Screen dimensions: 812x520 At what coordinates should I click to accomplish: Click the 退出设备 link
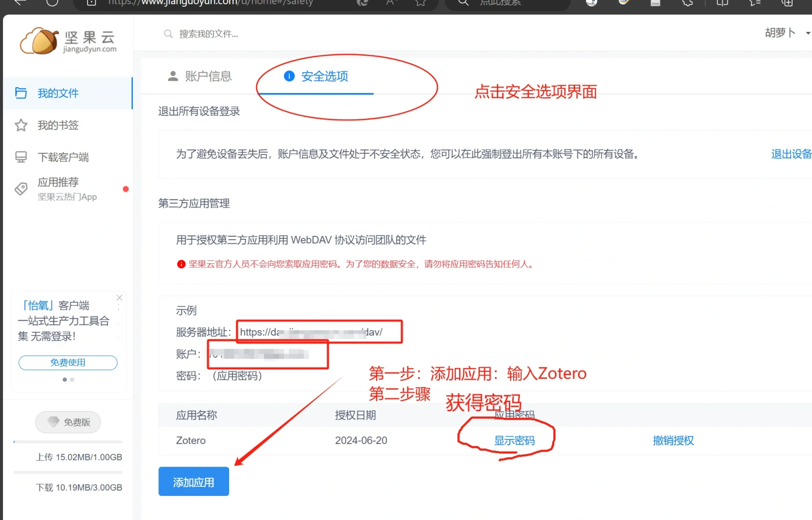791,154
